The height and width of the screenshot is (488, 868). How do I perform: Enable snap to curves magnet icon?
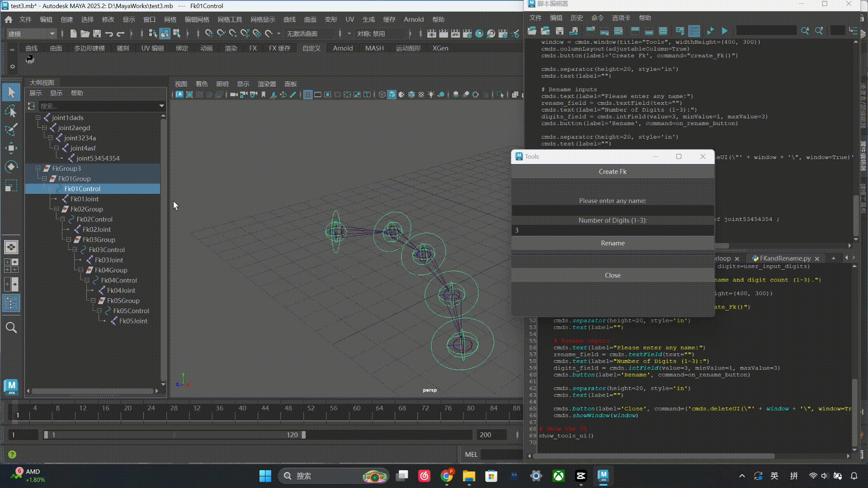point(221,33)
